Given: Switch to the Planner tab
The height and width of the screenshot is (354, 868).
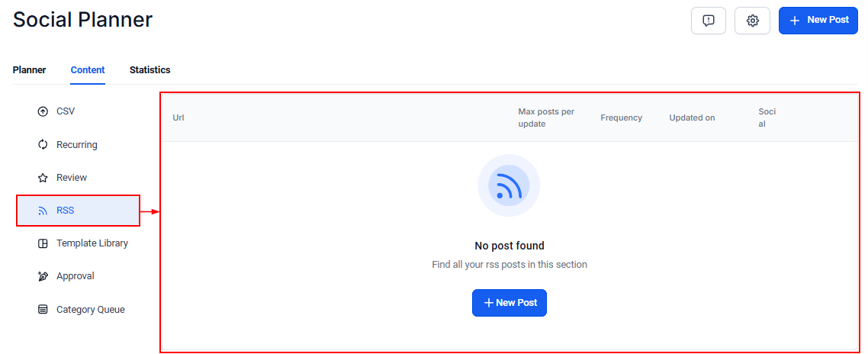Looking at the screenshot, I should (x=29, y=70).
